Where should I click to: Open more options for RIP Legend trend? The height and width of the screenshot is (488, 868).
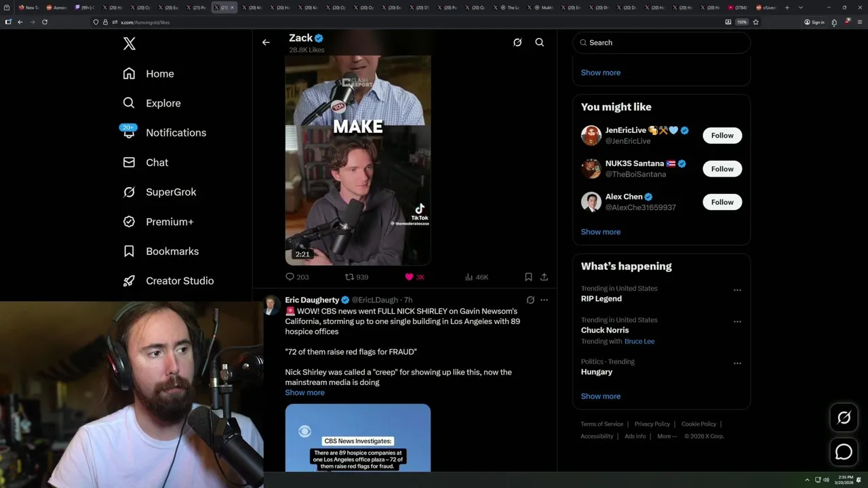pyautogui.click(x=737, y=290)
